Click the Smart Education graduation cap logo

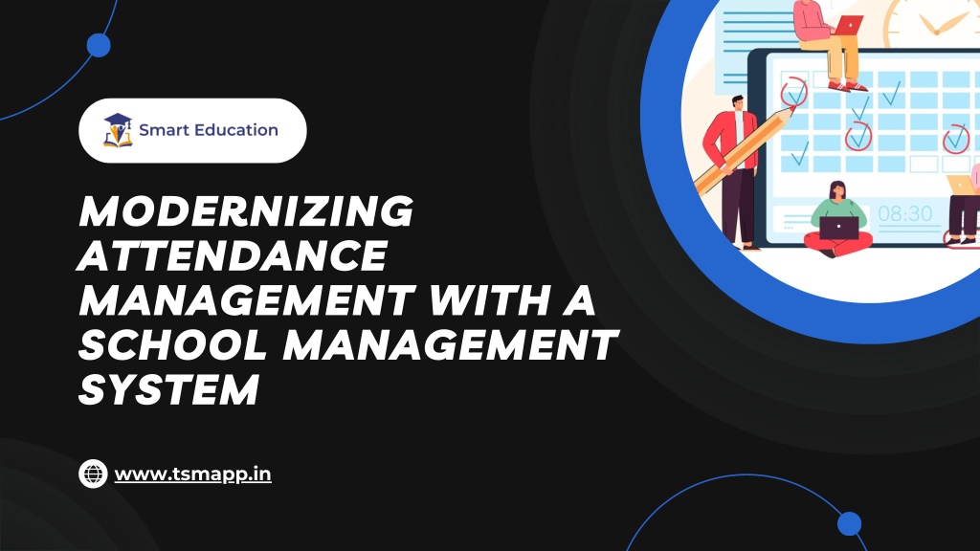pos(118,130)
